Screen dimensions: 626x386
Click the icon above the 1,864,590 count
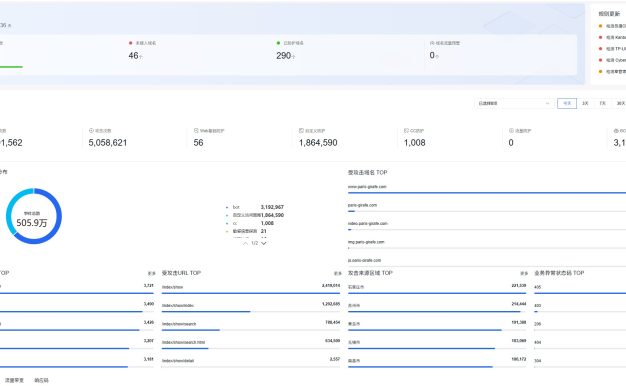[x=301, y=131]
